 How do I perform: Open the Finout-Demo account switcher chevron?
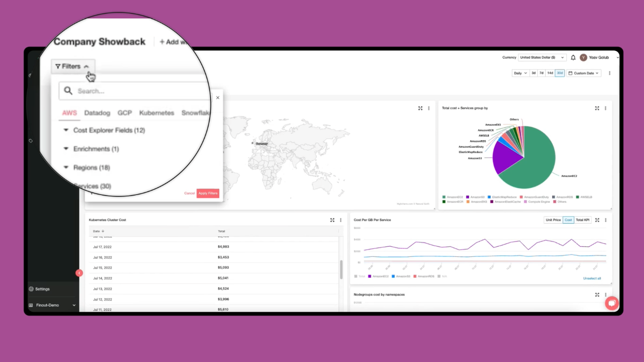point(74,305)
